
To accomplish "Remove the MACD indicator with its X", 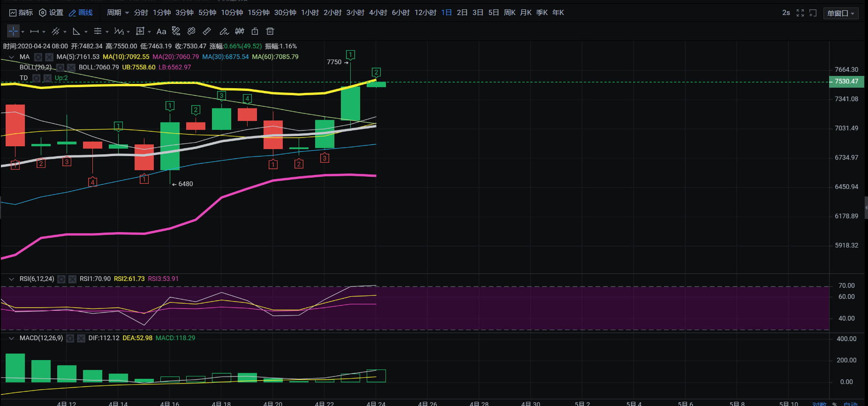I will pyautogui.click(x=81, y=338).
